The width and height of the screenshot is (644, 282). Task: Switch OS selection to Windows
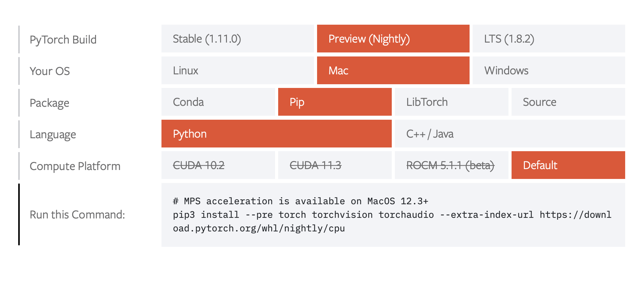[x=548, y=70]
